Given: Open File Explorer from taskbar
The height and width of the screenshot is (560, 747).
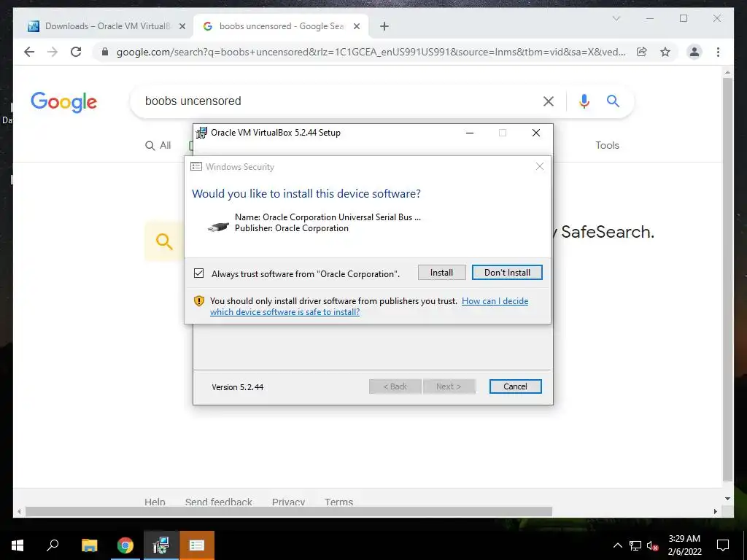Looking at the screenshot, I should (89, 545).
